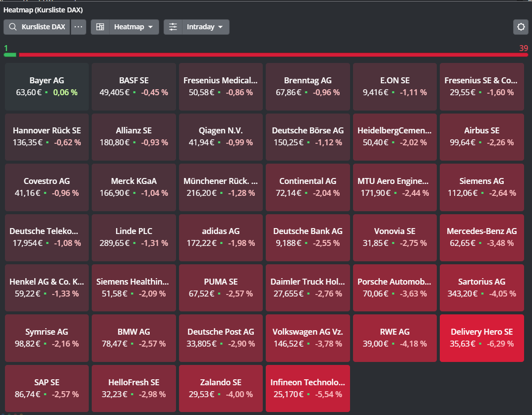Click the red losers bar segment
The image size is (532, 415).
pyautogui.click(x=274, y=55)
